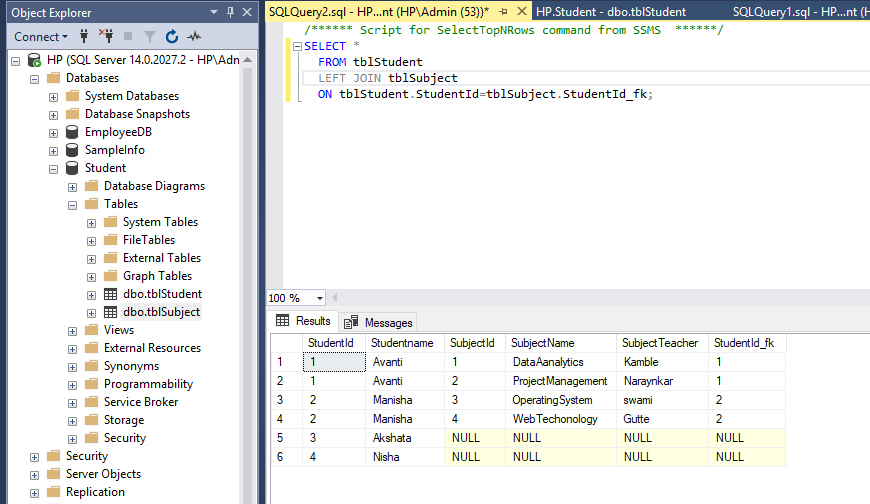
Task: Select dbo.tblSubject in the tree
Action: pos(161,312)
